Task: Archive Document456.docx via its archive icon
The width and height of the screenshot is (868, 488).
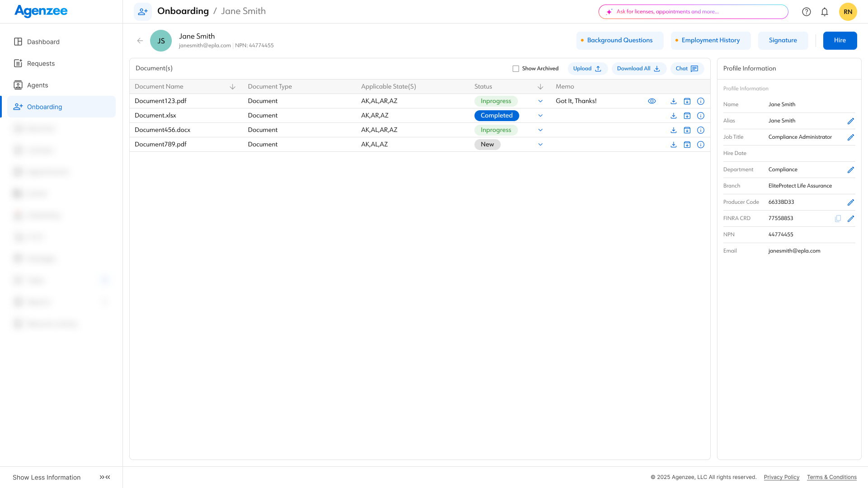Action: [x=687, y=130]
